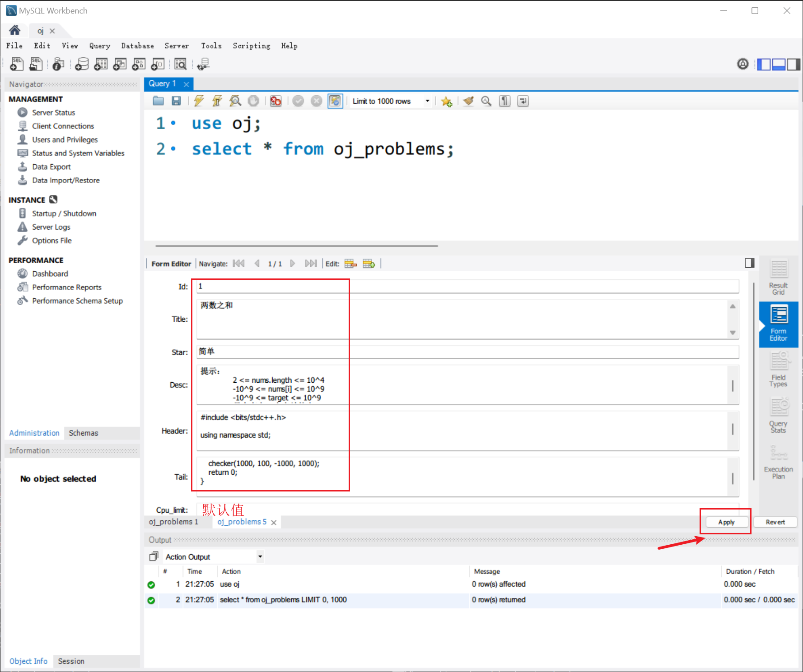Open the Limit to 1000 rows dropdown
Image resolution: width=803 pixels, height=672 pixels.
[x=427, y=101]
